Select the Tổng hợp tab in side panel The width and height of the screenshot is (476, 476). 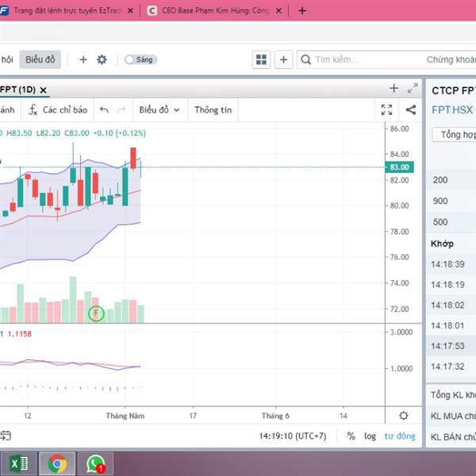pyautogui.click(x=455, y=135)
